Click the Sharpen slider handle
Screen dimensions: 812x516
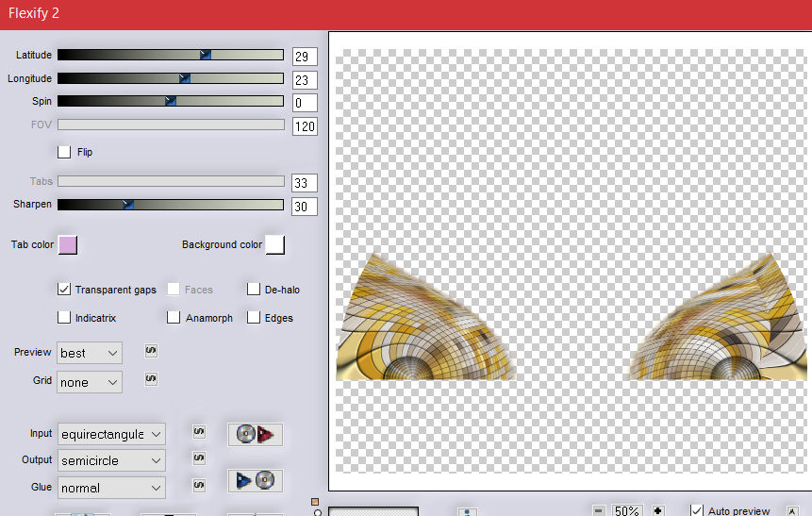pos(128,205)
